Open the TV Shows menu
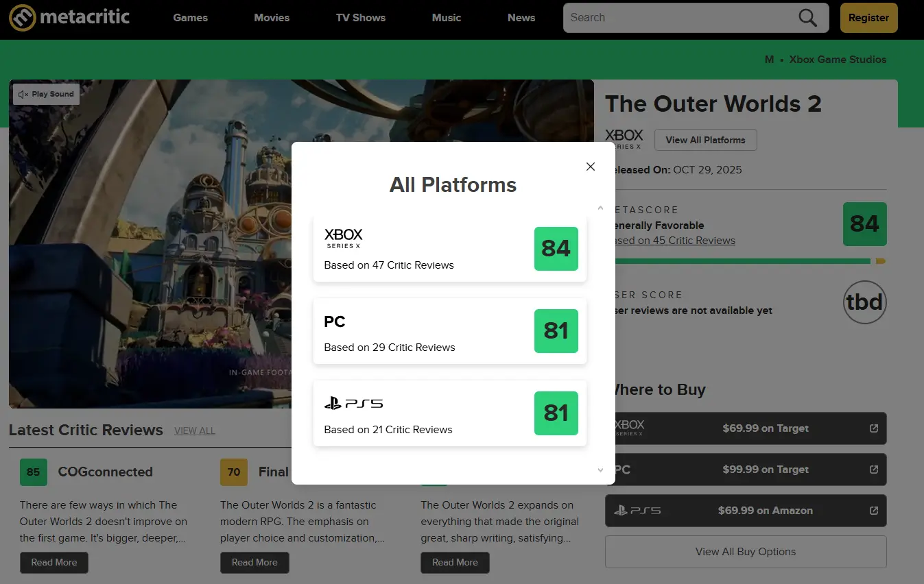 tap(360, 18)
